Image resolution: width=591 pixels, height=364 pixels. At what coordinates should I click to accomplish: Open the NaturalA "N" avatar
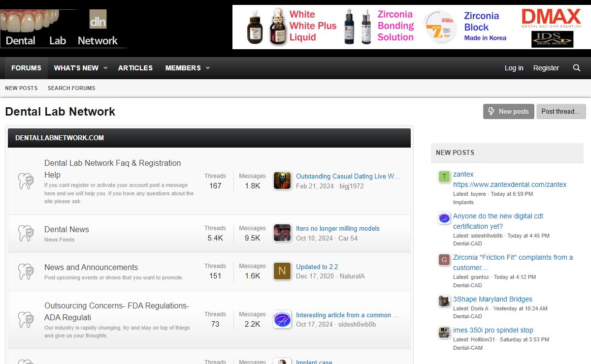(x=282, y=271)
